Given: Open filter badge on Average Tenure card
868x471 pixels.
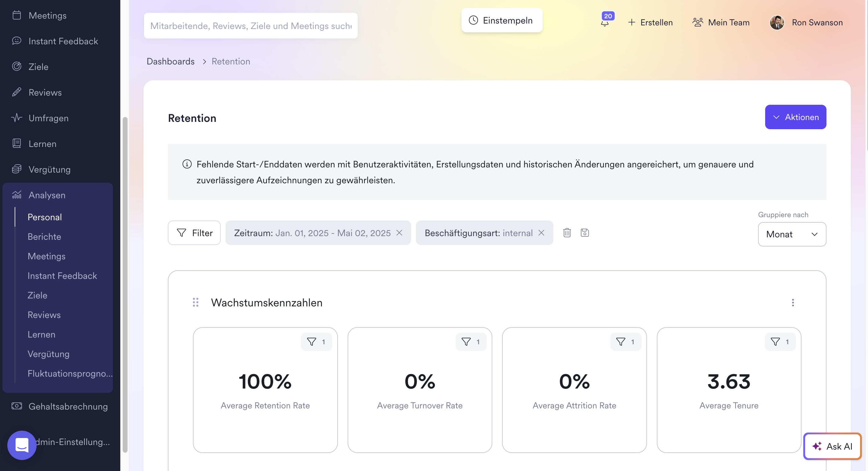Looking at the screenshot, I should tap(780, 342).
